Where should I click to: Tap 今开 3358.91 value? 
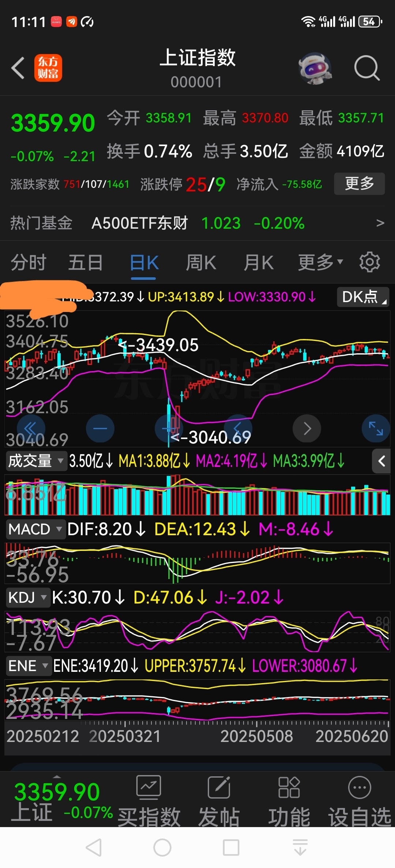click(x=169, y=118)
